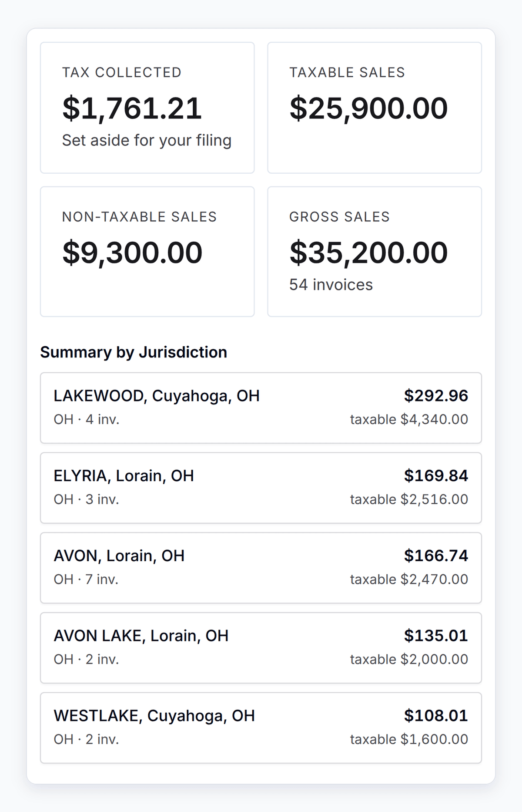Open the AVON LAKE, Lorain, OH row
522x812 pixels.
tap(261, 648)
